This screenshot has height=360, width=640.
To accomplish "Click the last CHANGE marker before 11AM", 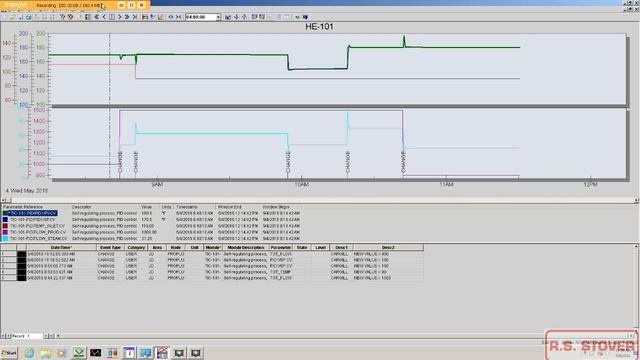I will pyautogui.click(x=403, y=162).
